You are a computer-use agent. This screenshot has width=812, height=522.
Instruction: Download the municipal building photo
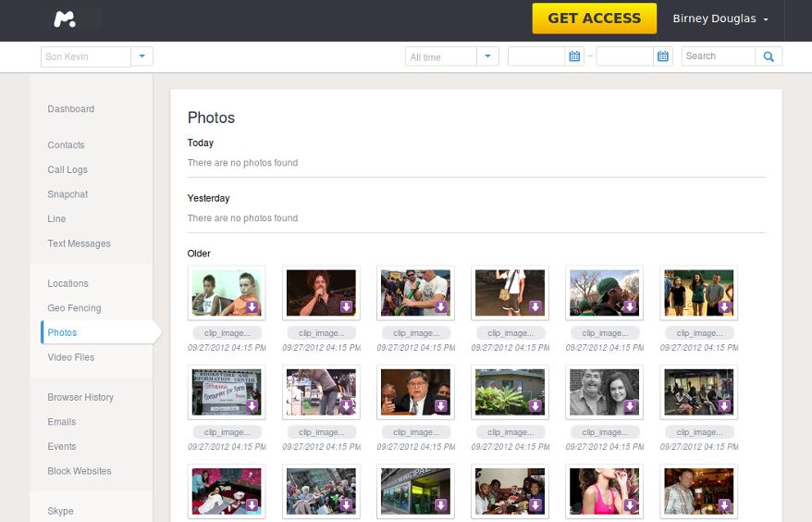coord(441,505)
